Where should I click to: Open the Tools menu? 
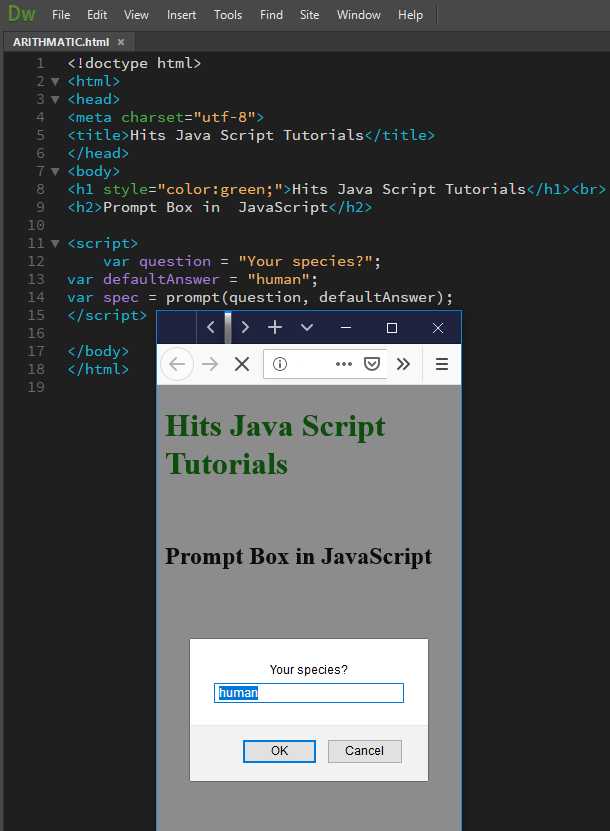[x=228, y=15]
